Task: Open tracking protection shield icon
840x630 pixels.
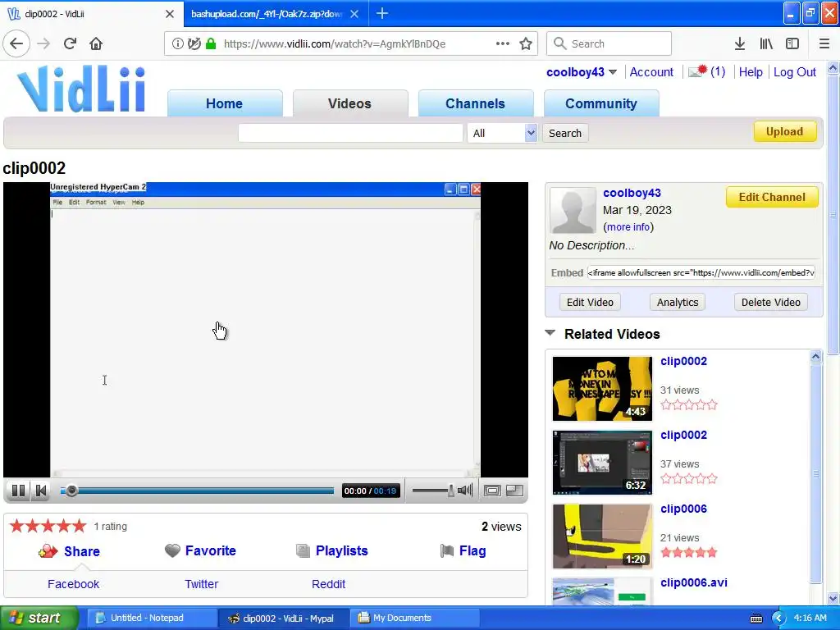Action: [x=194, y=43]
